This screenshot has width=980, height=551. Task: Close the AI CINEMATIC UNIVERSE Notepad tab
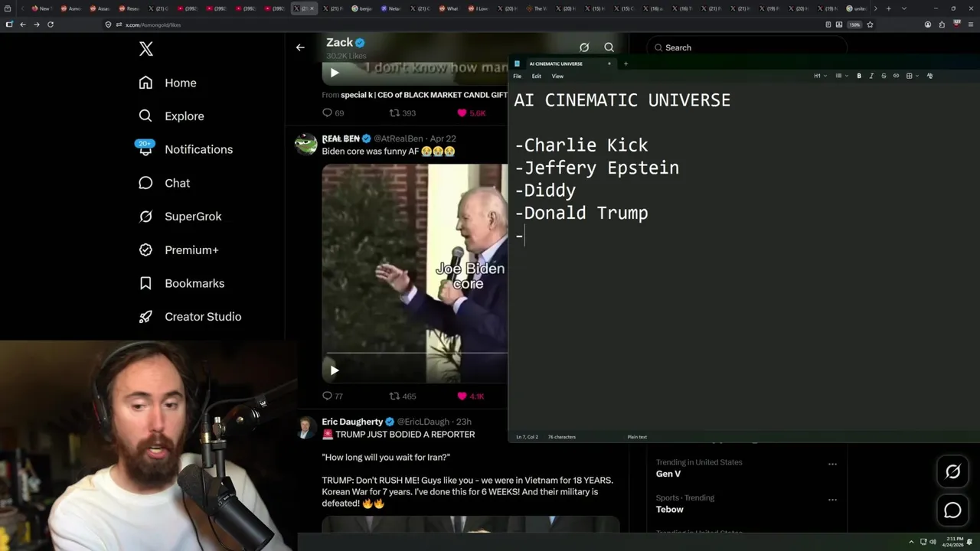[x=609, y=64]
